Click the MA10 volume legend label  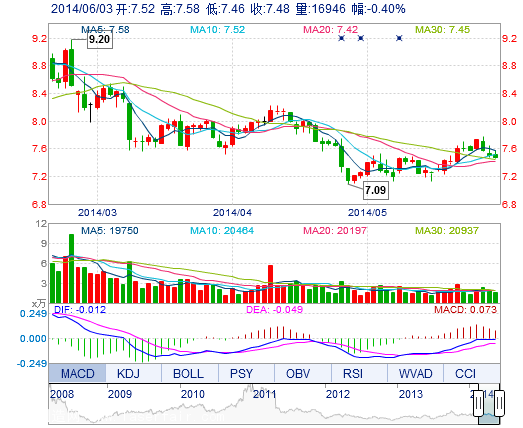(221, 231)
